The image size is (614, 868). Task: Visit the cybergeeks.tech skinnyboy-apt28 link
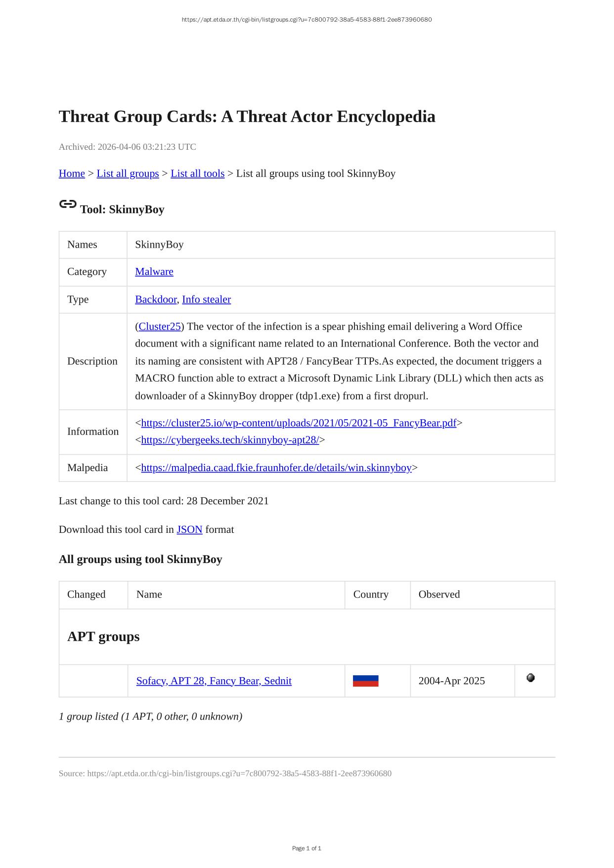[x=230, y=439]
